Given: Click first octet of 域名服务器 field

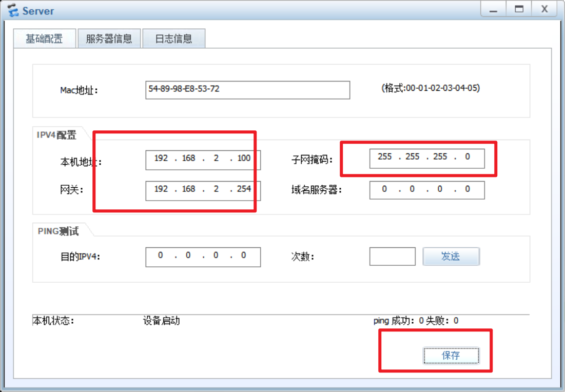Looking at the screenshot, I should 385,189.
